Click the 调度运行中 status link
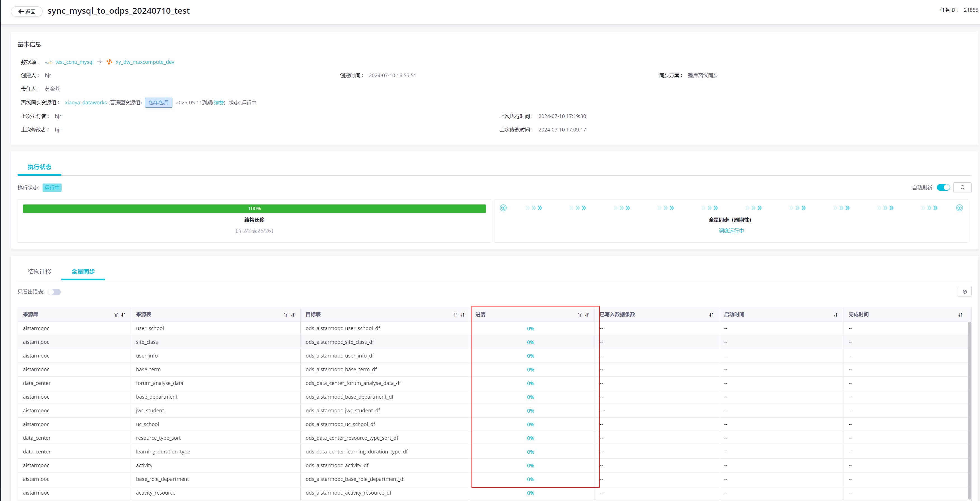The image size is (980, 501). pyautogui.click(x=731, y=231)
